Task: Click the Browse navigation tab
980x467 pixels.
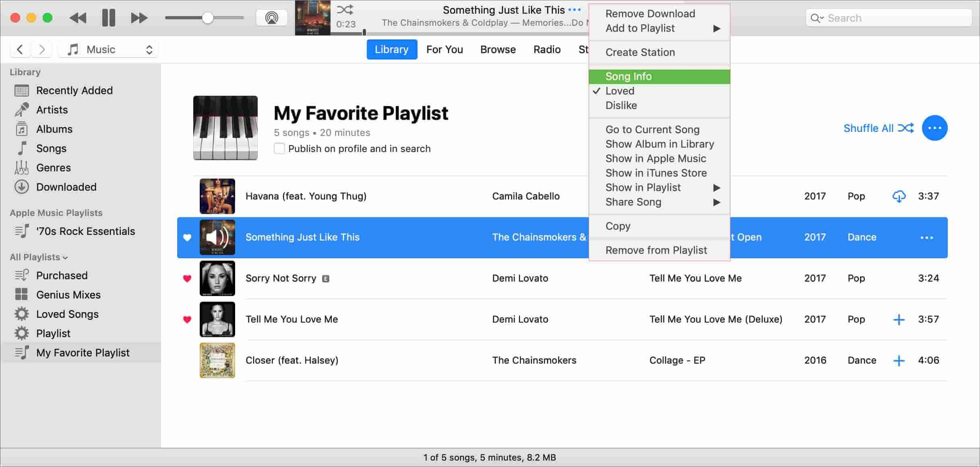Action: coord(498,49)
